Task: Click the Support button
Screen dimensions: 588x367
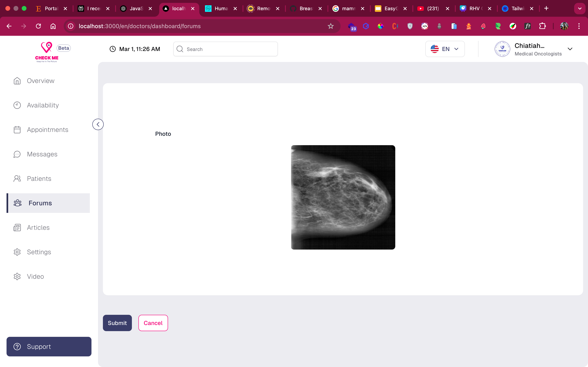Action: tap(49, 346)
